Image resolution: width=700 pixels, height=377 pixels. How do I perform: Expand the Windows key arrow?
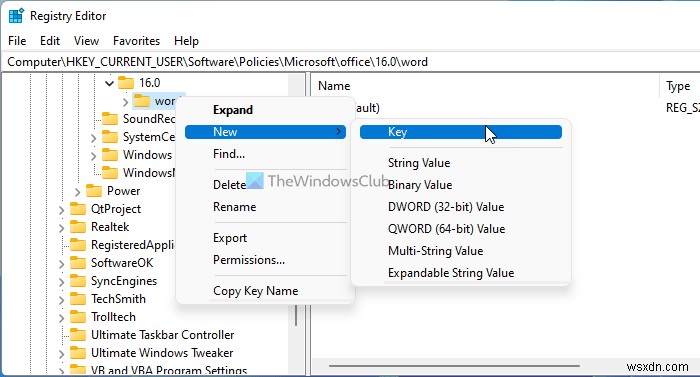coord(93,155)
